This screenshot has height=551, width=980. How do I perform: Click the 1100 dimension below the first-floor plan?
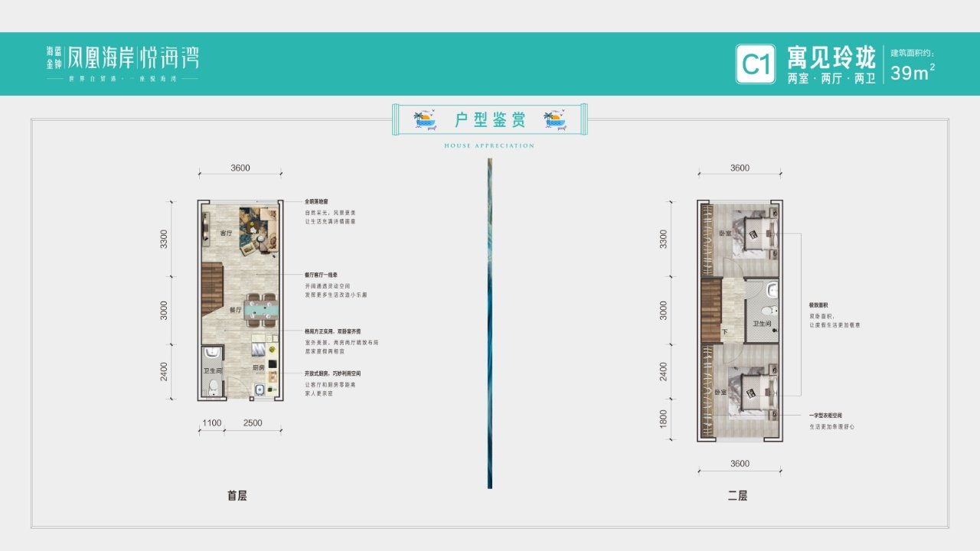212,423
